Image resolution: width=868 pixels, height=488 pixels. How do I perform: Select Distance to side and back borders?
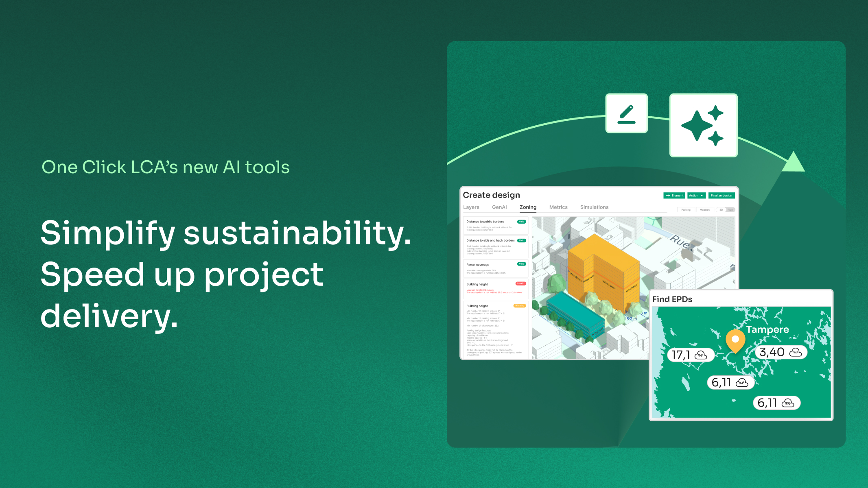click(x=496, y=246)
